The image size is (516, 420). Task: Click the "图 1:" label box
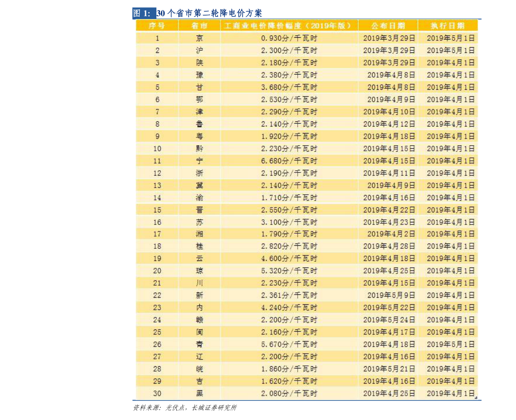tap(144, 13)
